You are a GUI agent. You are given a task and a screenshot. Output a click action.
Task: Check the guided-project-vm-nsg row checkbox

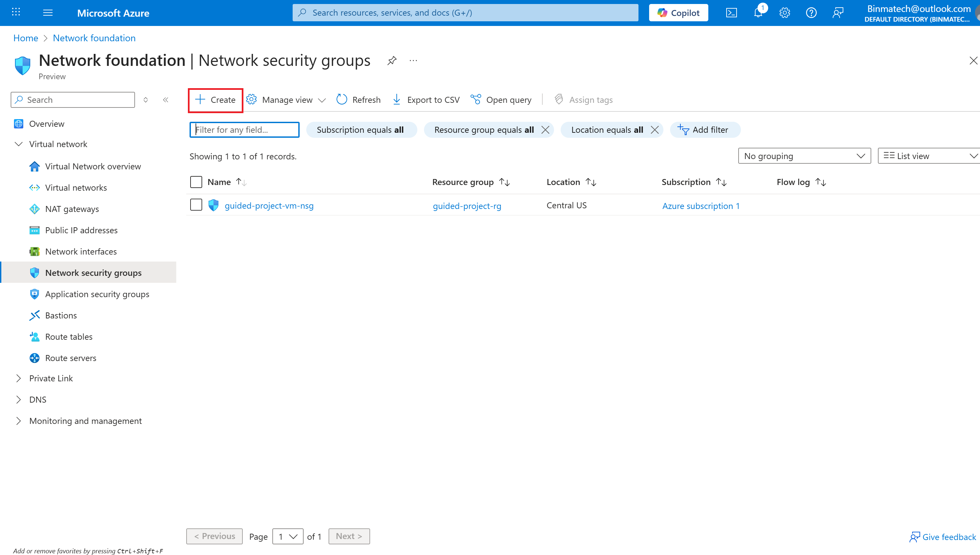pyautogui.click(x=196, y=205)
